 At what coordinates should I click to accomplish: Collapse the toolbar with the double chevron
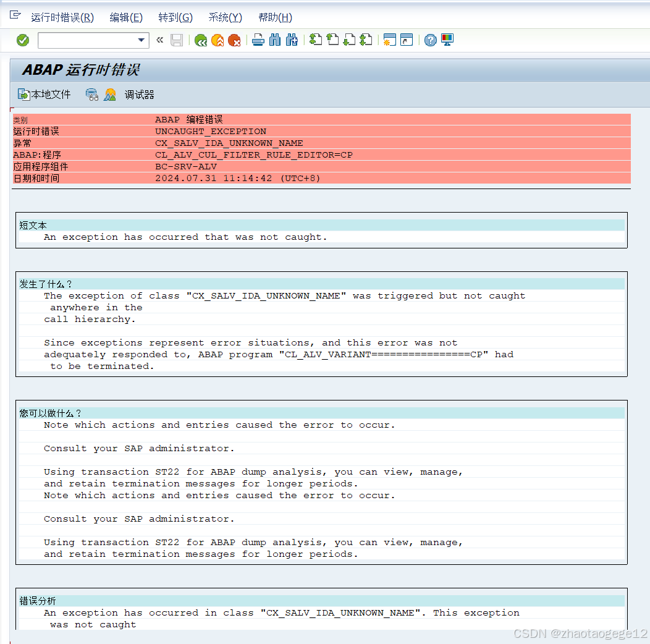(x=159, y=40)
